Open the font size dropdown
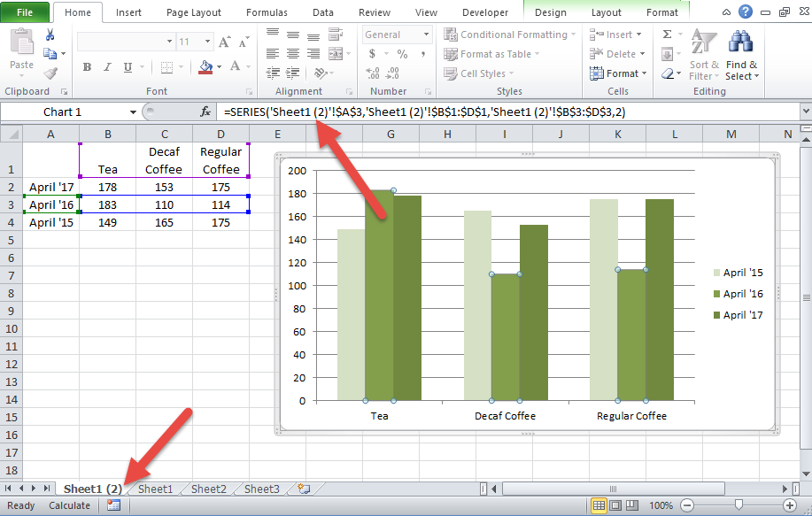The width and height of the screenshot is (812, 516). (x=208, y=42)
